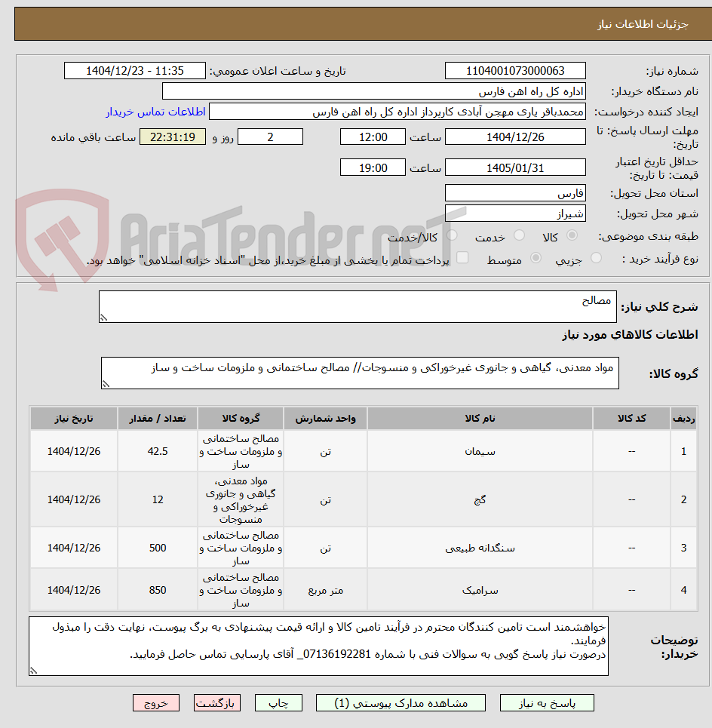
Task: Click the 'پاسخ به نیاز' button
Action: [x=547, y=703]
